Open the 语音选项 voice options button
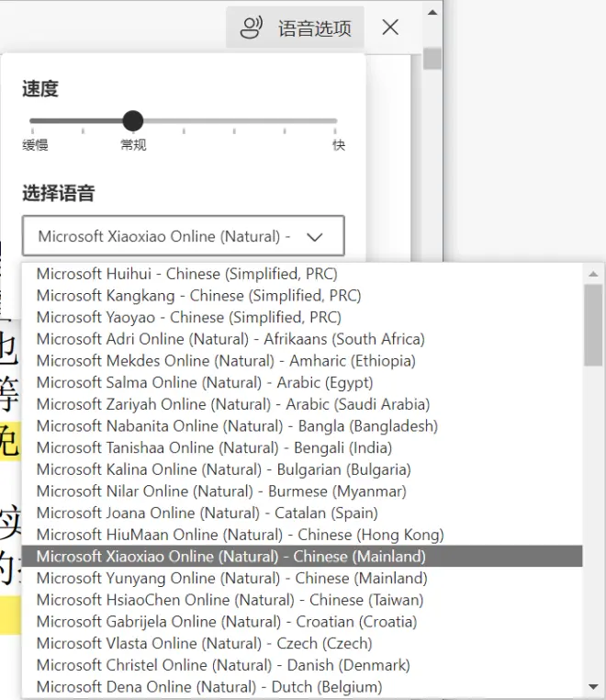Screen dimensions: 606x700 tap(295, 28)
